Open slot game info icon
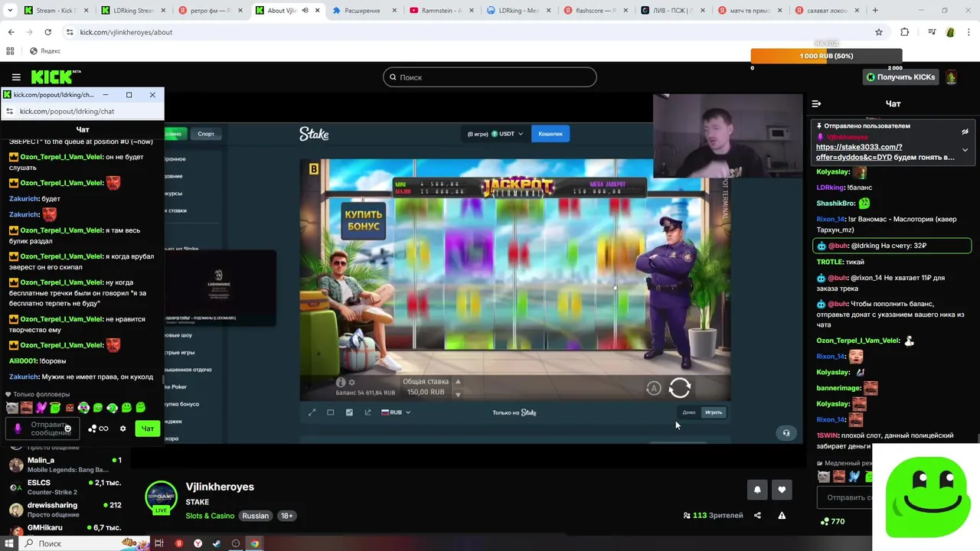Image resolution: width=980 pixels, height=551 pixels. 341,382
